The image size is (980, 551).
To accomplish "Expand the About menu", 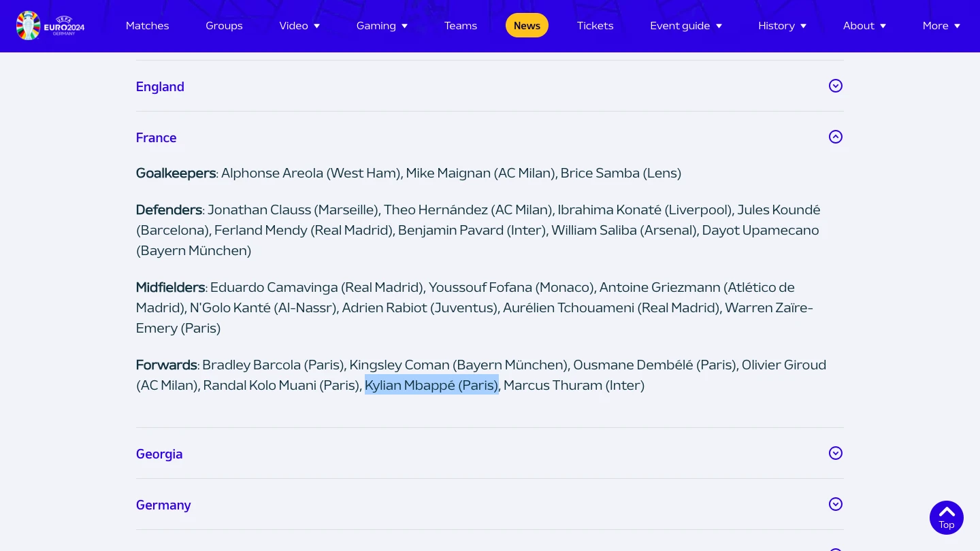I will tap(865, 26).
